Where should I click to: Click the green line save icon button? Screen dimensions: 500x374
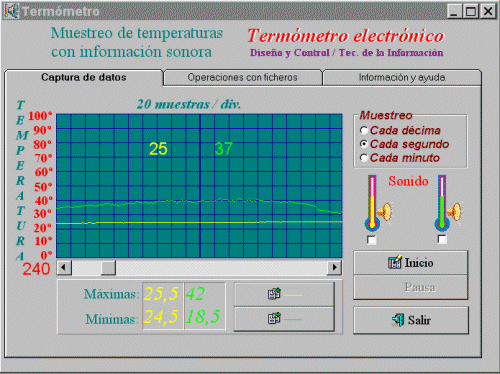284,319
